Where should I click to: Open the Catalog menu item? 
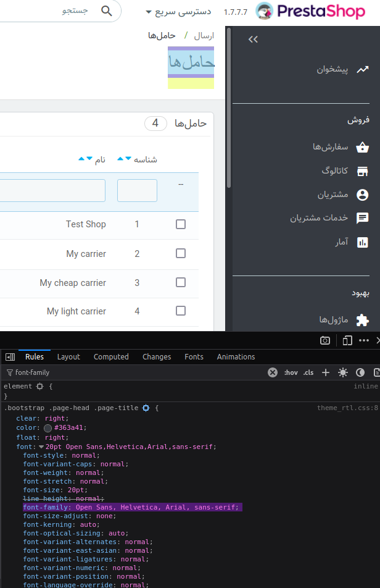(335, 171)
